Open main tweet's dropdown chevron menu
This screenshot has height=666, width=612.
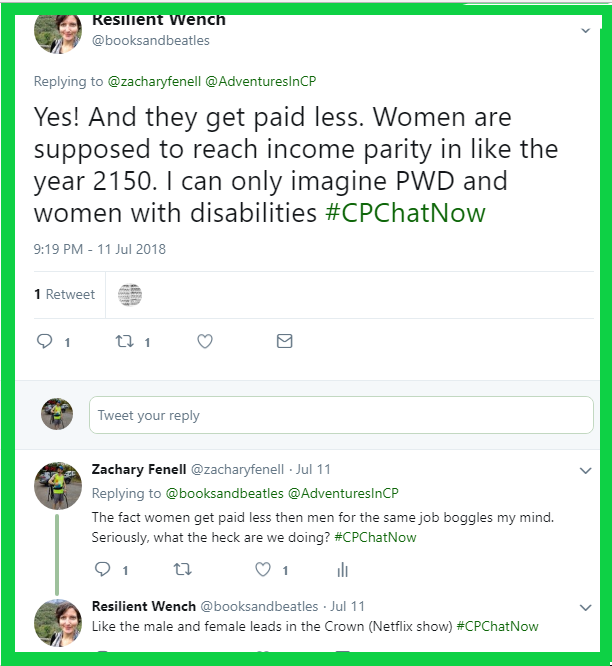pos(586,30)
